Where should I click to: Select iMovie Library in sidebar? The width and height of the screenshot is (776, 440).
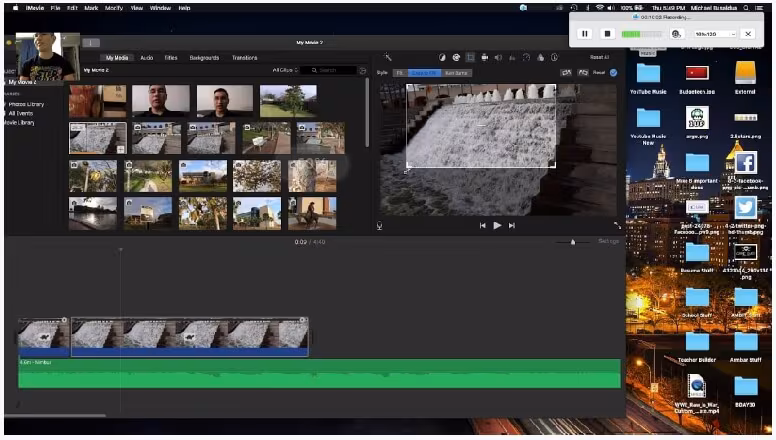19,122
